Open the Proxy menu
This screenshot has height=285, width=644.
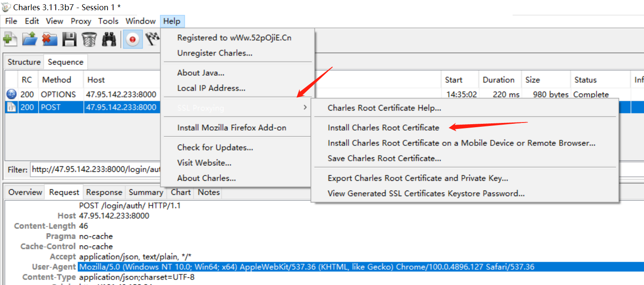[x=81, y=21]
